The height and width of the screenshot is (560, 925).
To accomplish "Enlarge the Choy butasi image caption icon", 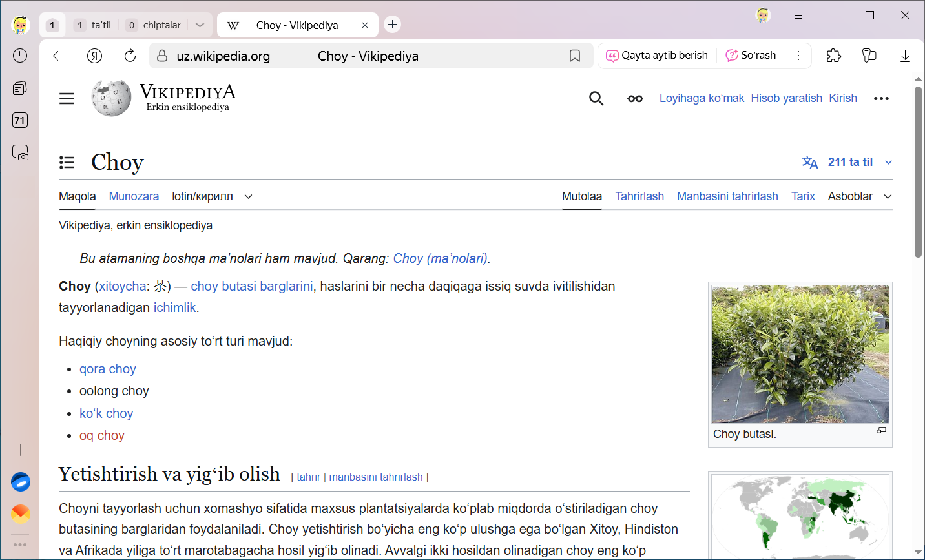I will click(x=881, y=430).
